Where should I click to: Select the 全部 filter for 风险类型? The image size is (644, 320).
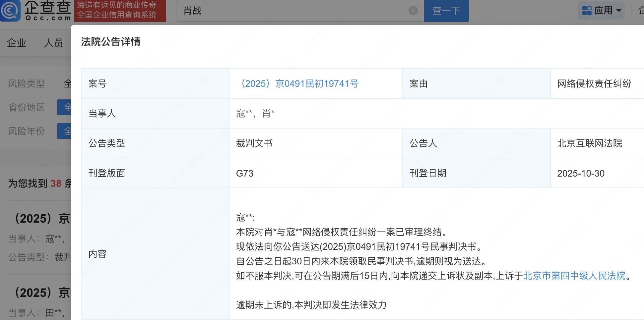pyautogui.click(x=68, y=83)
